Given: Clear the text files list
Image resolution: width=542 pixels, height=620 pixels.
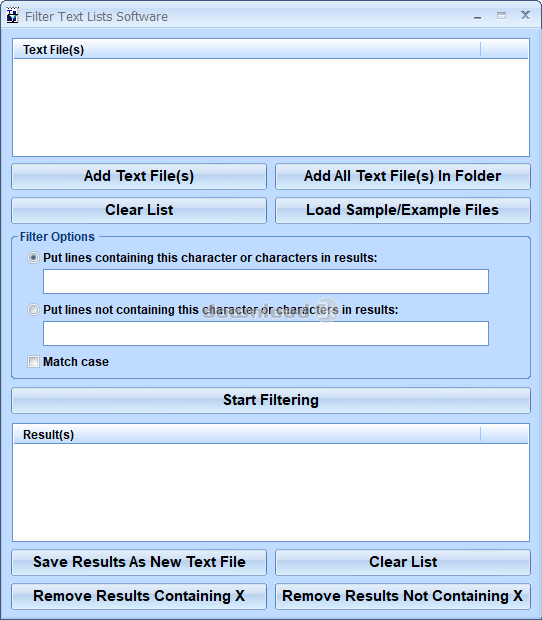Looking at the screenshot, I should click(139, 210).
